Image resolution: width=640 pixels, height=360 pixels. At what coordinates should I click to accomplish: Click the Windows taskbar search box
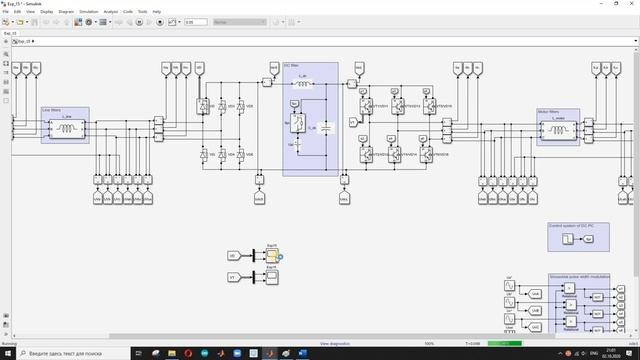73,353
